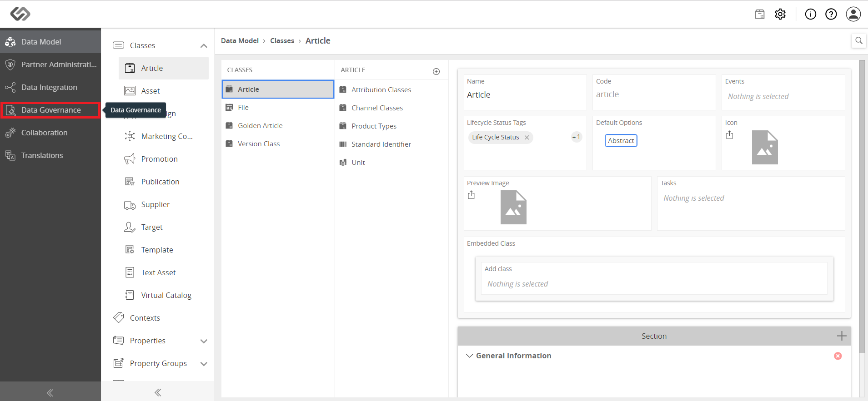Select Publication class entry
The width and height of the screenshot is (868, 401).
(x=164, y=182)
